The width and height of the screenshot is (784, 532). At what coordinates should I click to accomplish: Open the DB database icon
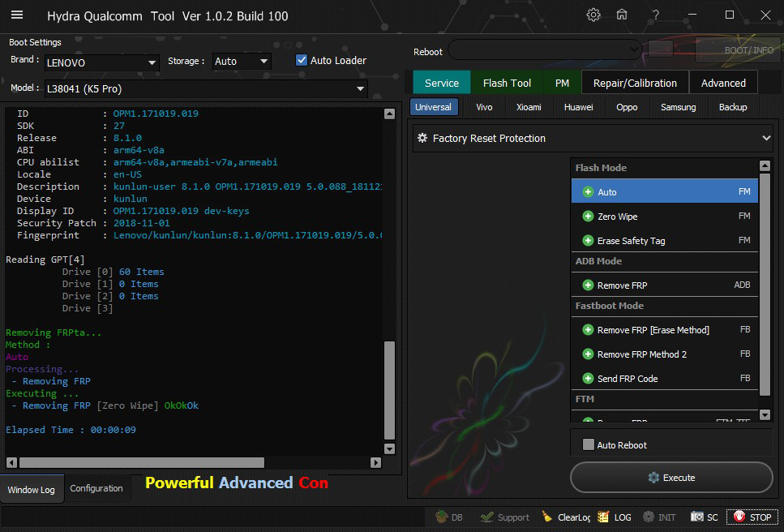441,517
